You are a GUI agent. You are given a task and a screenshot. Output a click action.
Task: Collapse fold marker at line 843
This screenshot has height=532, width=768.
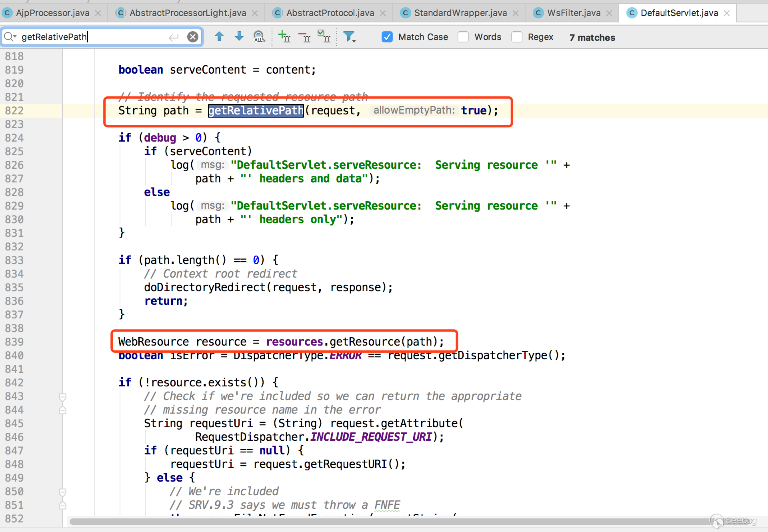point(62,397)
